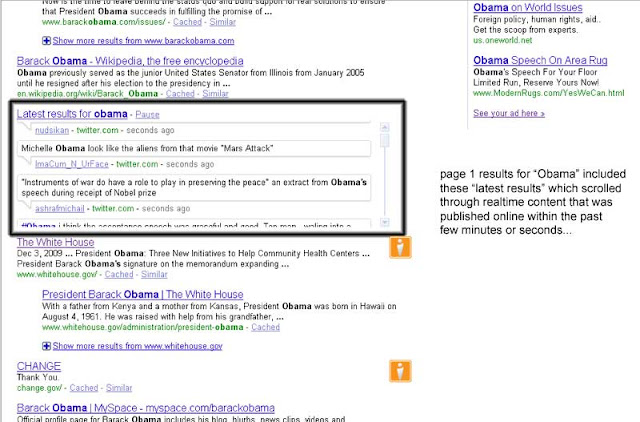The width and height of the screenshot is (640, 422).
Task: Click the 'Instruments of war' Nobel speech tweet
Action: coord(194,187)
